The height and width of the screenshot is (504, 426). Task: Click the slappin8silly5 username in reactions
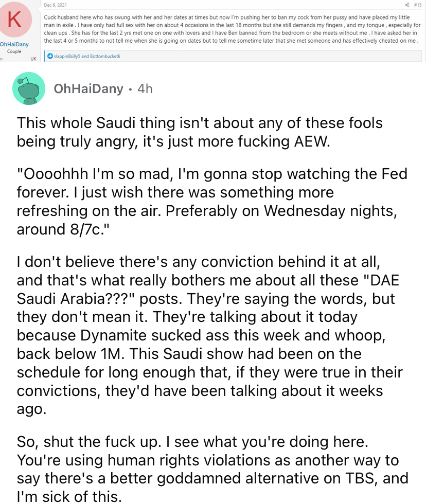click(x=67, y=56)
